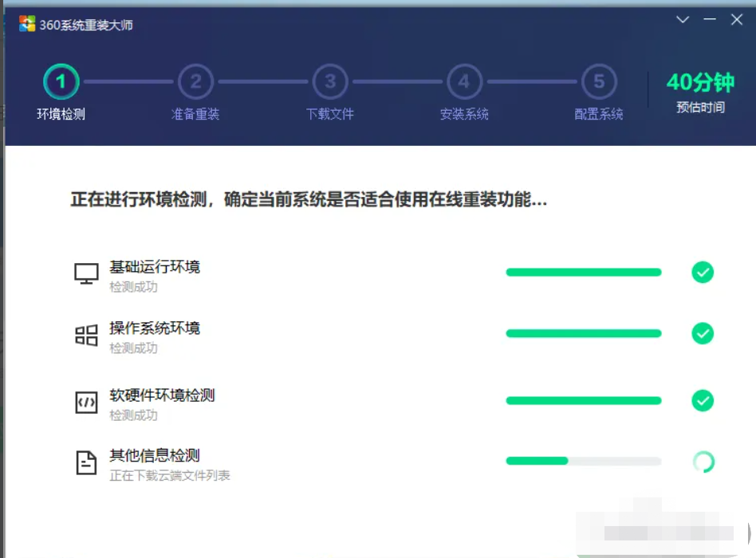Select step 5 circle 配置系统
The image size is (756, 558).
coord(599,81)
